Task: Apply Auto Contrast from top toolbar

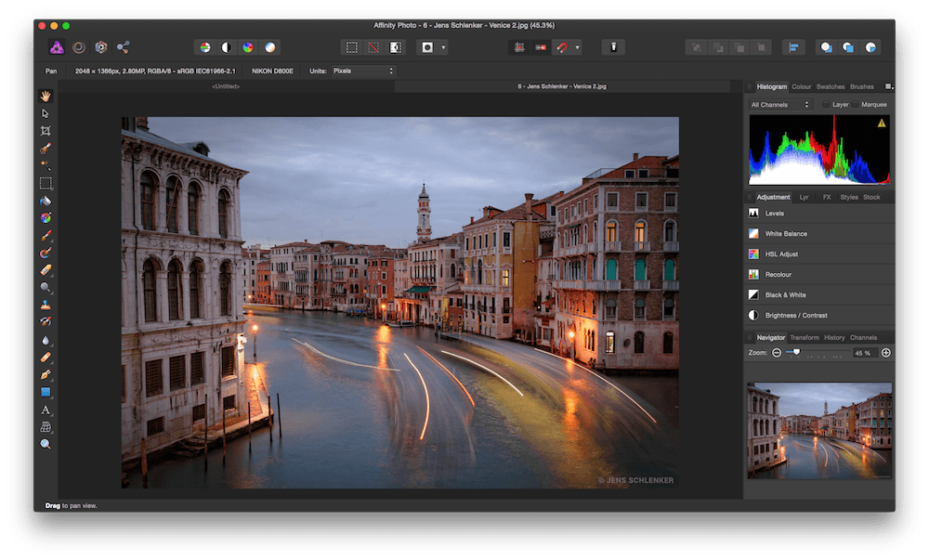Action: [227, 47]
